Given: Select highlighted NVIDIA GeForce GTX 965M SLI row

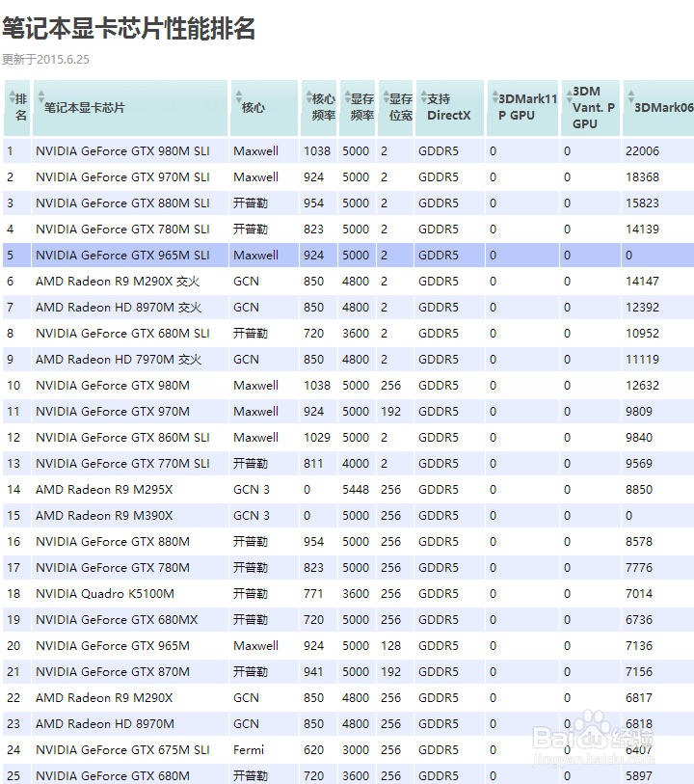Looking at the screenshot, I should click(x=348, y=255).
